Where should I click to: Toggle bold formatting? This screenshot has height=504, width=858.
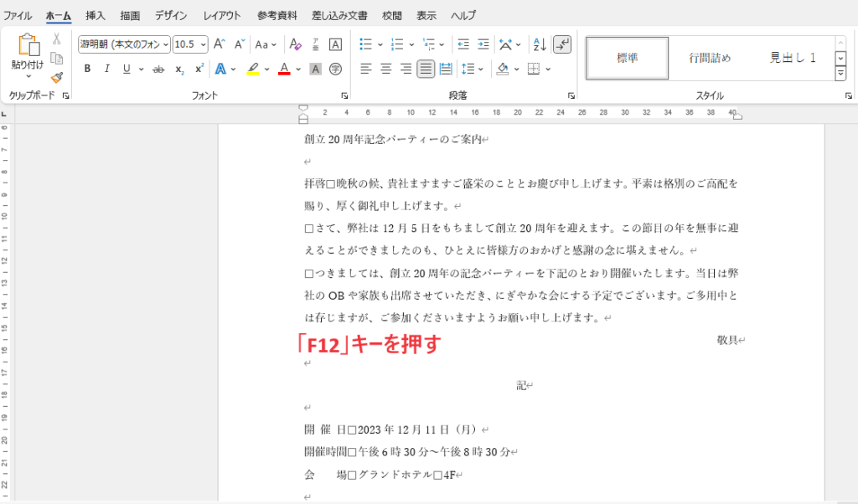coord(87,69)
